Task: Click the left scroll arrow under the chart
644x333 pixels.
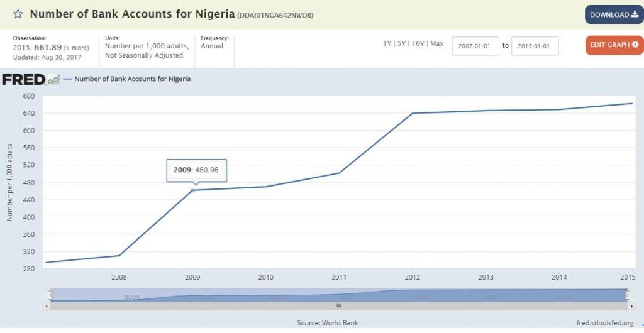Action: coord(46,305)
